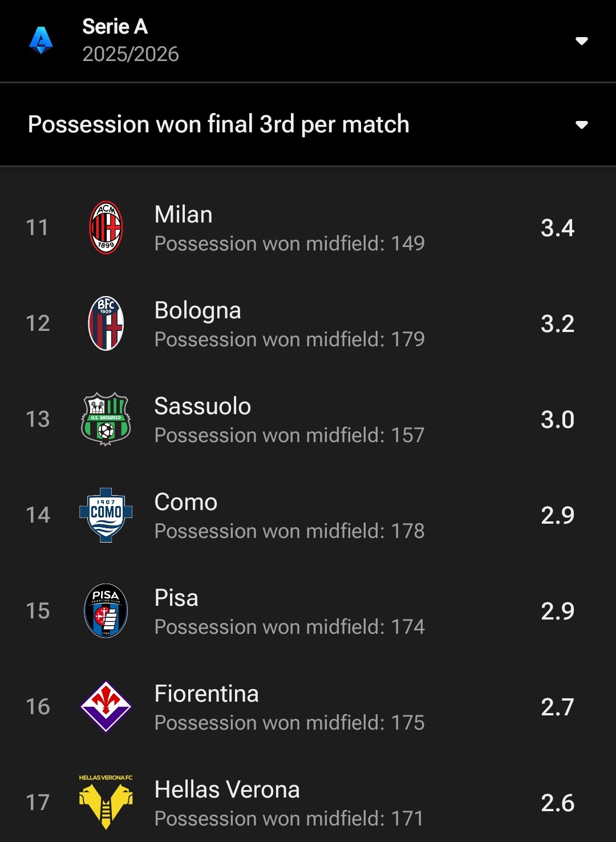Tap the Como club crest

point(106,515)
